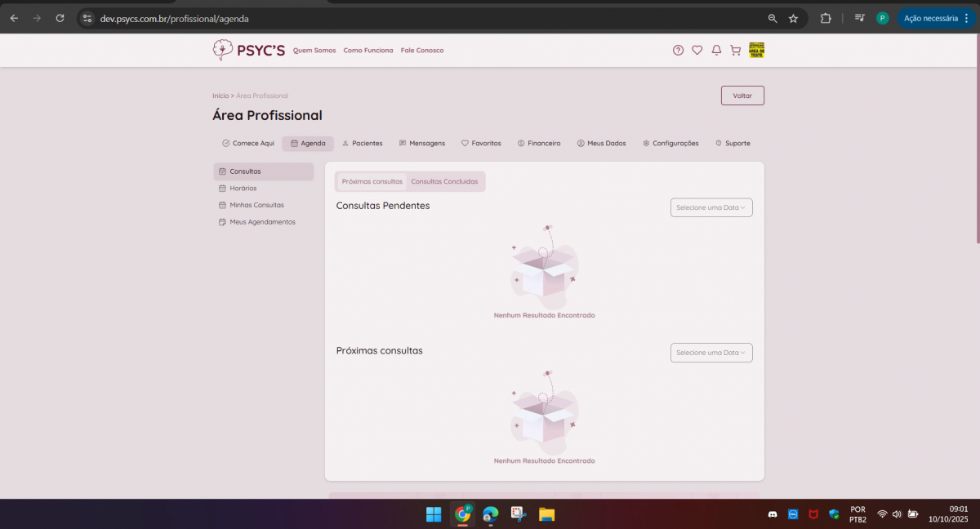Select Horários in the sidebar

click(243, 189)
